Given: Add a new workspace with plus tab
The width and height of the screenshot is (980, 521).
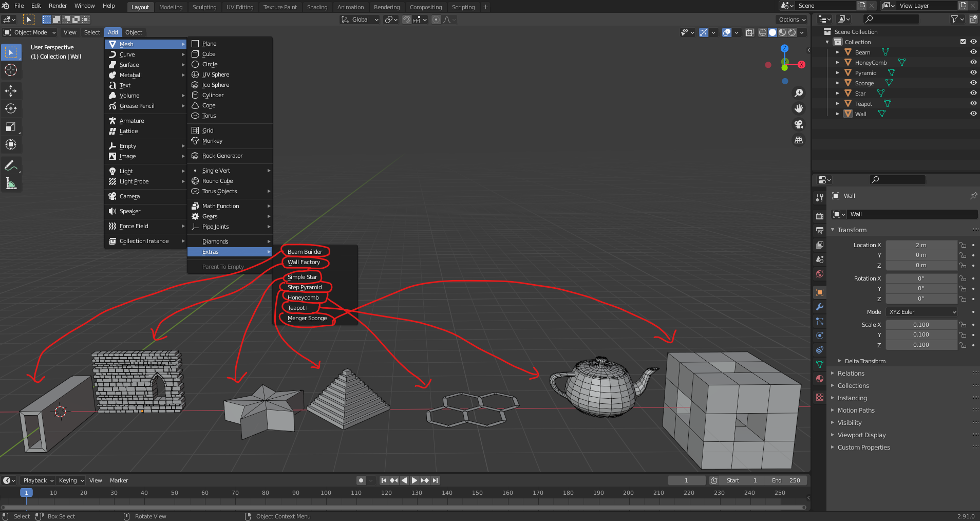Looking at the screenshot, I should point(485,7).
